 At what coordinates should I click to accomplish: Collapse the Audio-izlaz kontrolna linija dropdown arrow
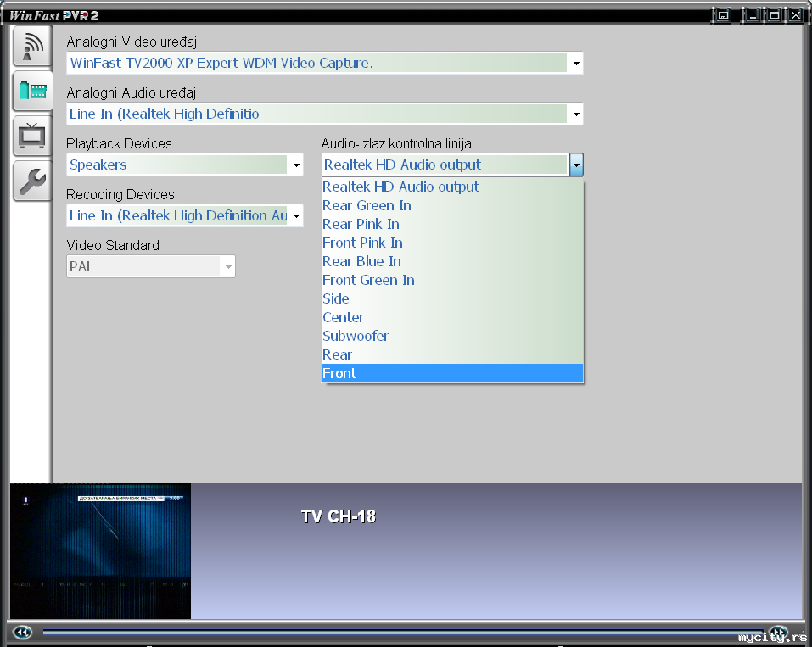(x=576, y=165)
